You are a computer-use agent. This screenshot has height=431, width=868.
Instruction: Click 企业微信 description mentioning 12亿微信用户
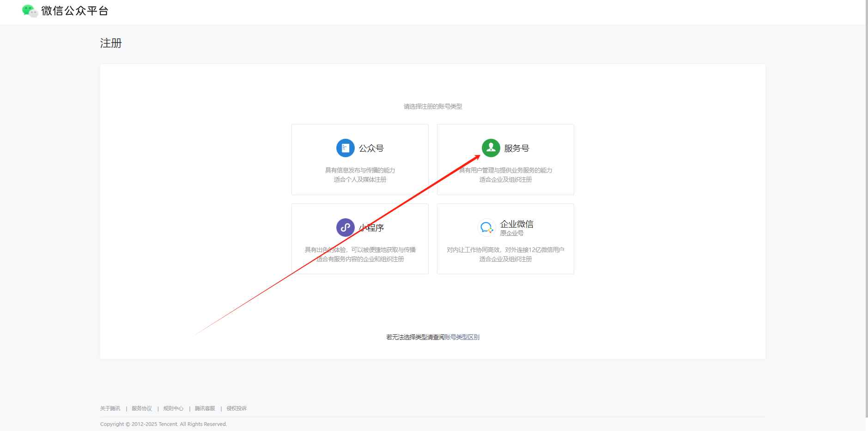505,250
